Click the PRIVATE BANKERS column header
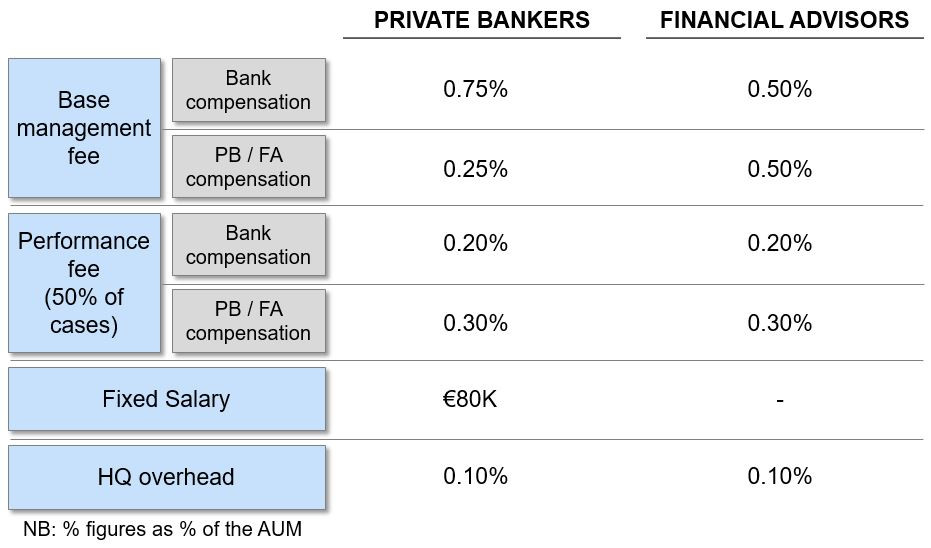 (481, 20)
